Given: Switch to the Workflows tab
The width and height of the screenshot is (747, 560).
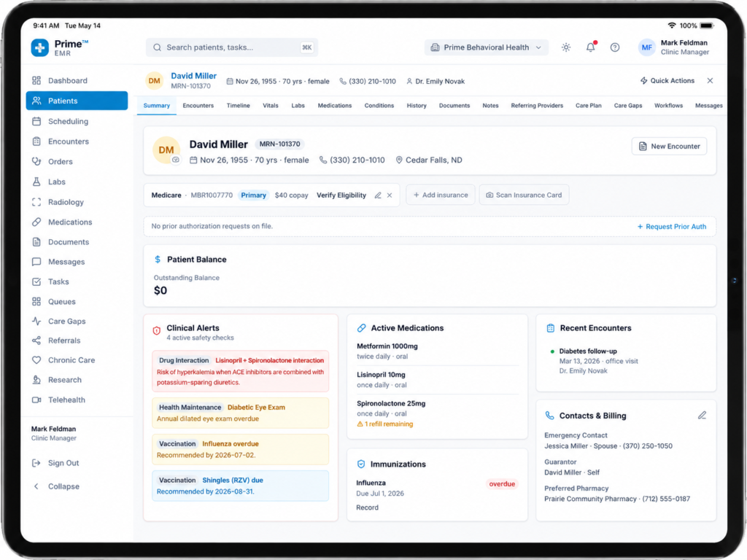Looking at the screenshot, I should click(668, 106).
